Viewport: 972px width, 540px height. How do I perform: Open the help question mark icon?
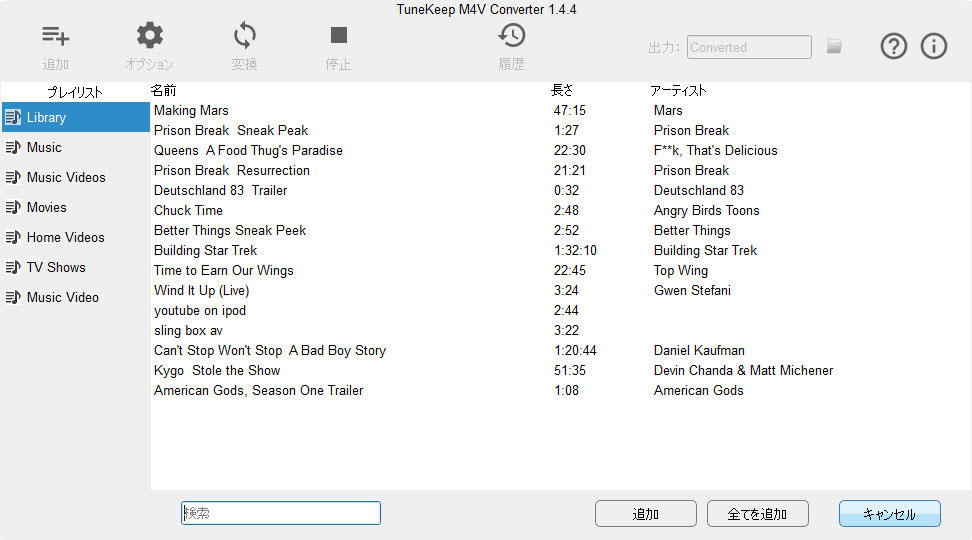tap(893, 46)
